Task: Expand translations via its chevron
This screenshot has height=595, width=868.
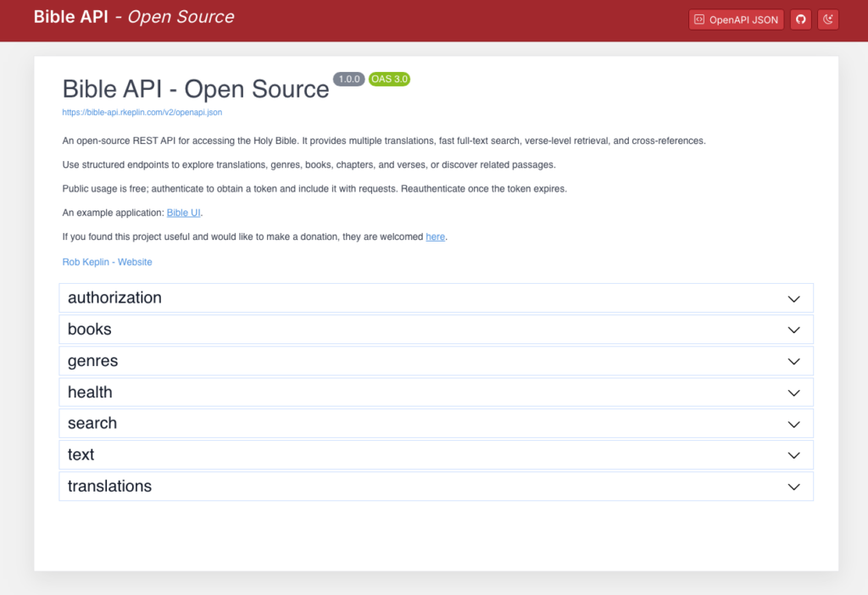Action: tap(793, 487)
